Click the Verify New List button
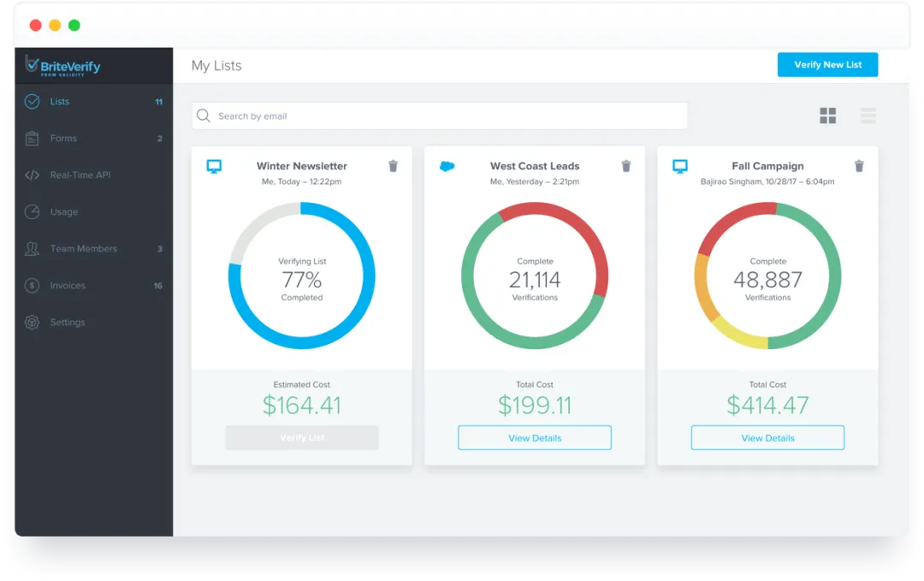The width and height of the screenshot is (924, 581). [827, 65]
